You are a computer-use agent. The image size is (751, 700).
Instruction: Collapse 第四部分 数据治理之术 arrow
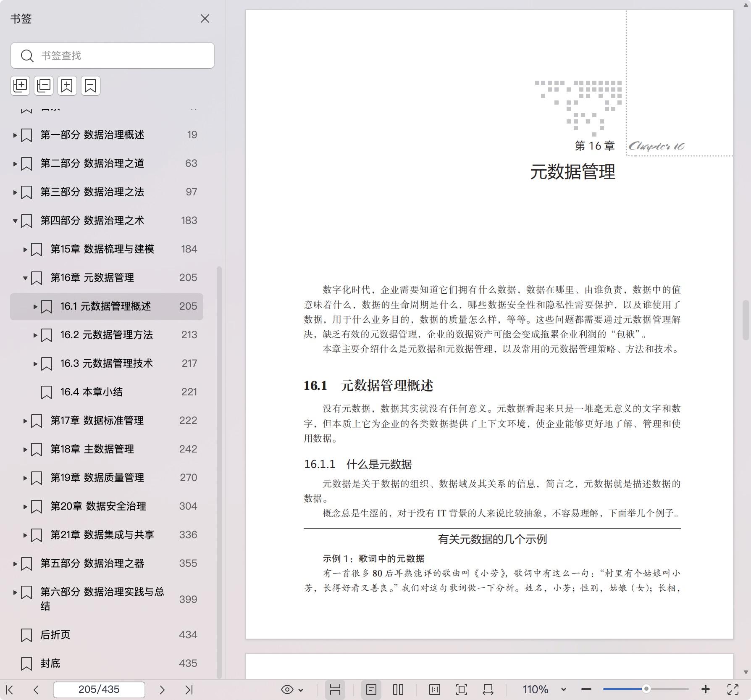click(x=15, y=221)
